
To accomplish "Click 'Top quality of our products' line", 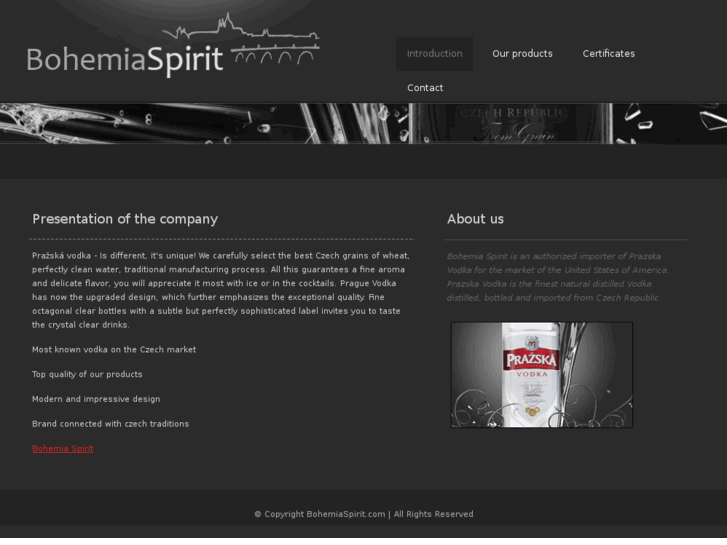I will 87,374.
